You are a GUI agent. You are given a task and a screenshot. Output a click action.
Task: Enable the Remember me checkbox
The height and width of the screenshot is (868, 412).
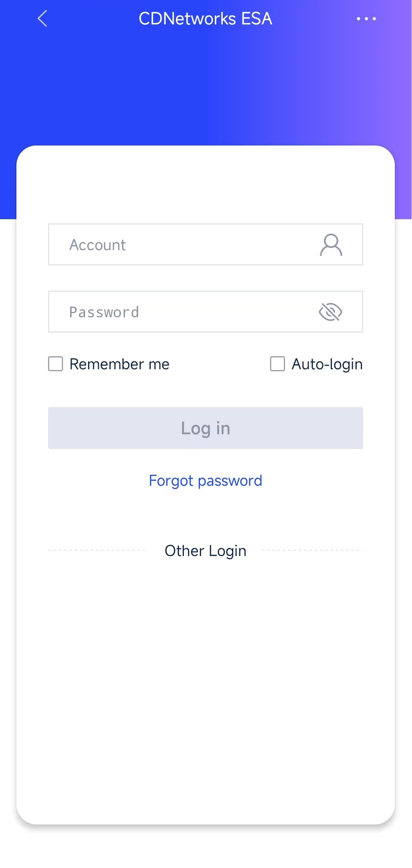[x=56, y=364]
